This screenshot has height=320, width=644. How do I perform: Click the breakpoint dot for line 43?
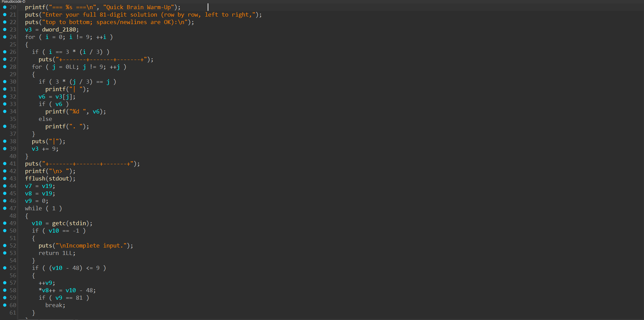(5, 178)
